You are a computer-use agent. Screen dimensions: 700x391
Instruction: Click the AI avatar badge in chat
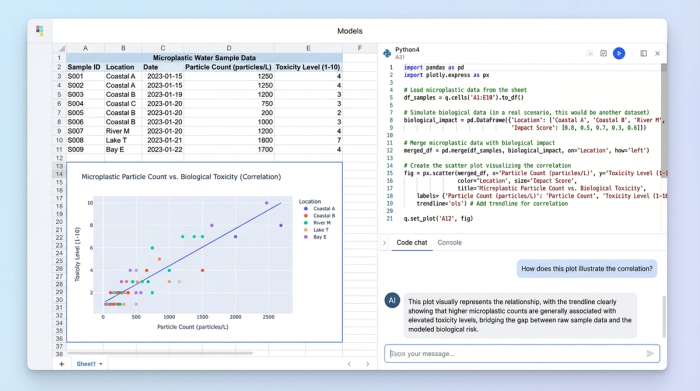(392, 300)
